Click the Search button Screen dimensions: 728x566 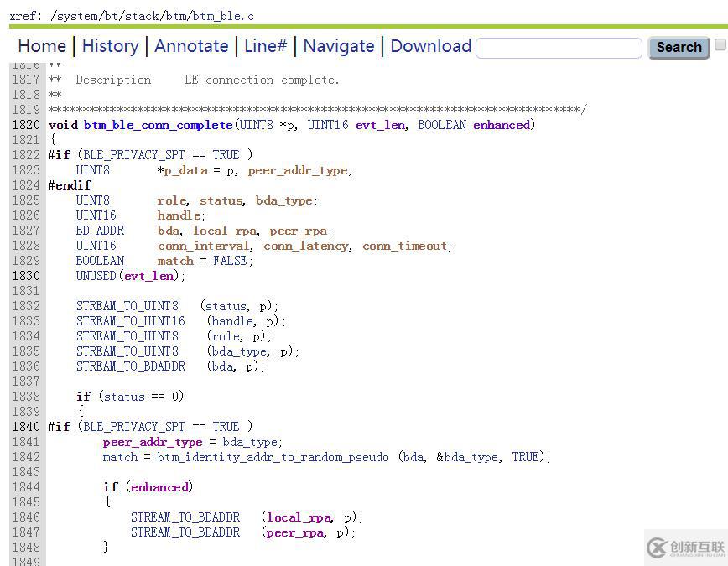[x=679, y=47]
